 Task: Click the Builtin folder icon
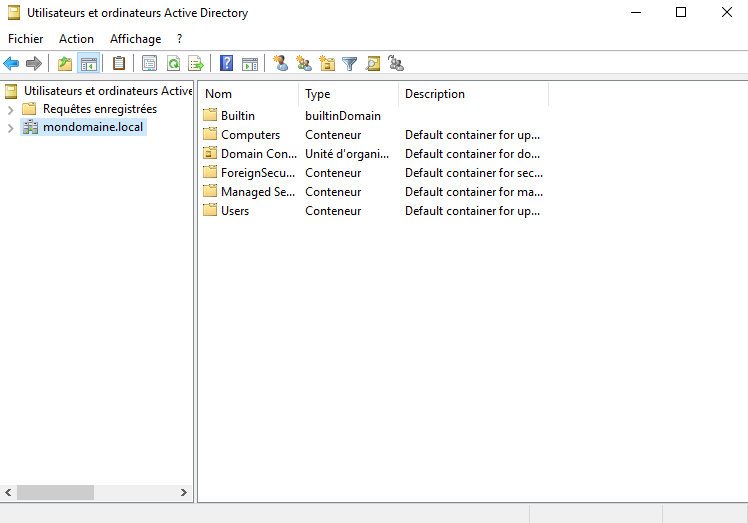[x=210, y=115]
